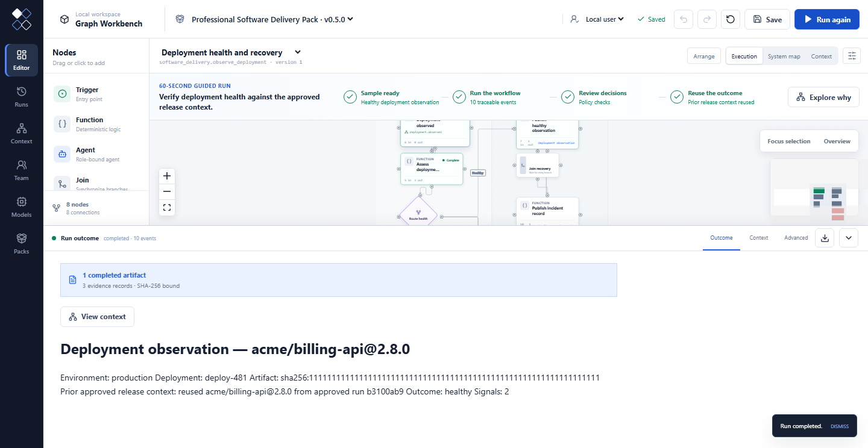Click the Graph Workbench logo
The height and width of the screenshot is (448, 868).
[22, 19]
